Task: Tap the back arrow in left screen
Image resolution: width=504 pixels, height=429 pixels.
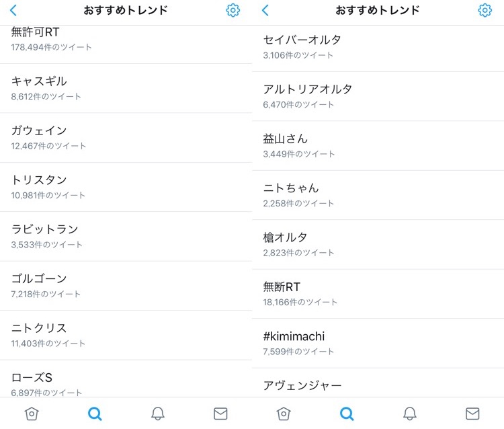Action: (x=13, y=10)
